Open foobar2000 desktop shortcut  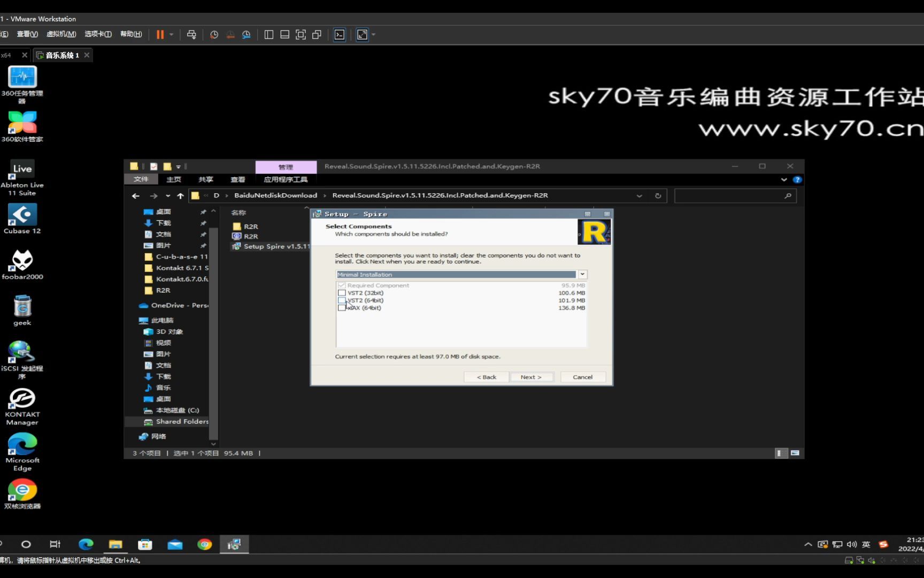click(x=22, y=264)
